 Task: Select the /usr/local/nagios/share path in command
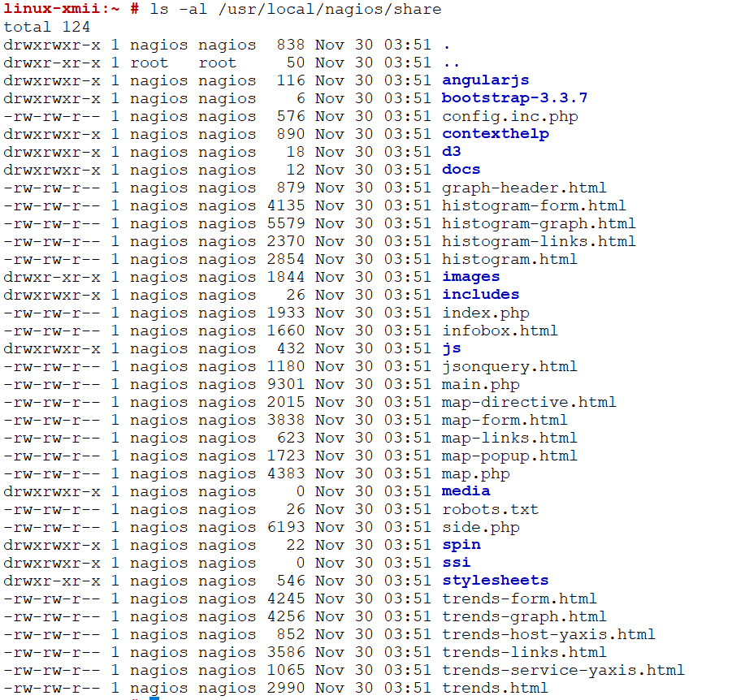pos(330,9)
